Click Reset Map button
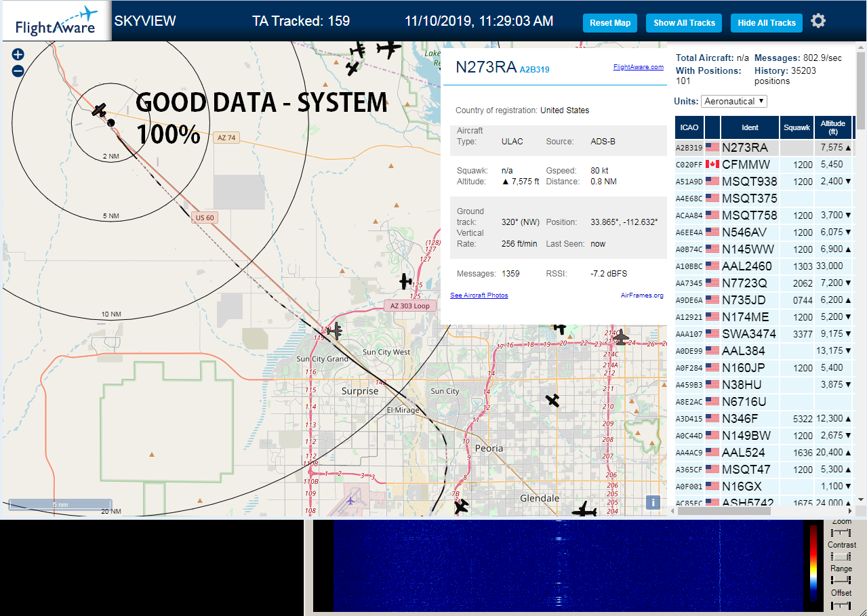 point(610,23)
